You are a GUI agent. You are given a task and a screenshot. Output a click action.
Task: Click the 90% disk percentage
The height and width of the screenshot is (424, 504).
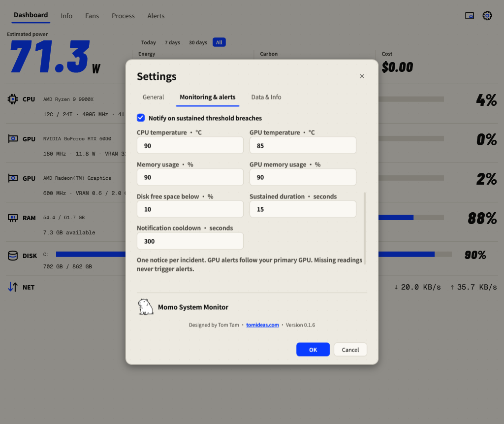coord(475,255)
